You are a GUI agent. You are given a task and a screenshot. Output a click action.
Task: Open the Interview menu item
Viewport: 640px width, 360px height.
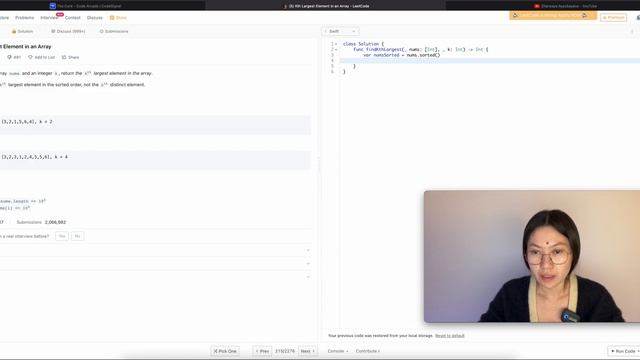pos(49,18)
